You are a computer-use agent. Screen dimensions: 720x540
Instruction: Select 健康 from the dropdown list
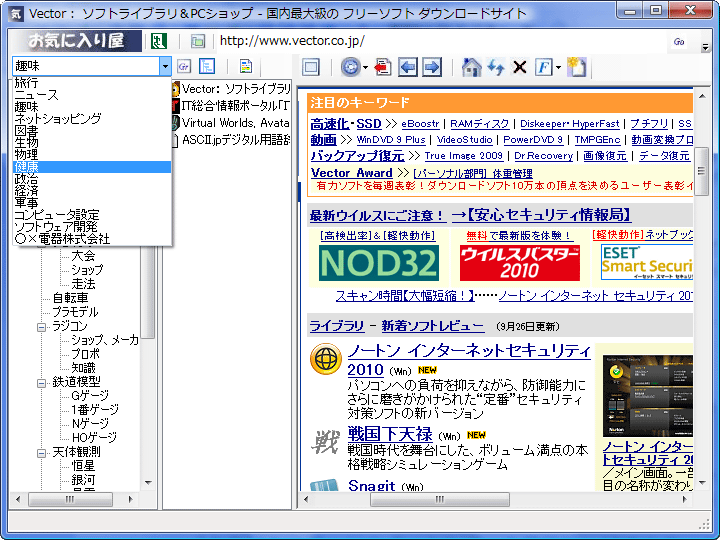26,167
